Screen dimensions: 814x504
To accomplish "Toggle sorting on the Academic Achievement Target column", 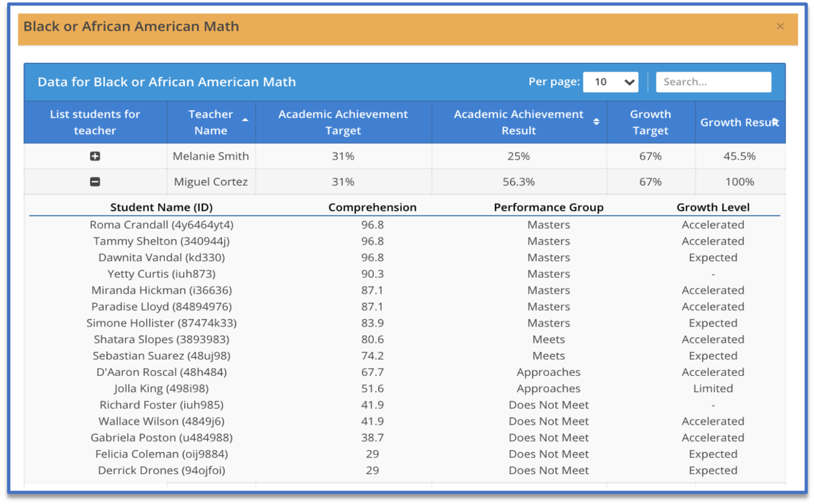I will pos(342,122).
